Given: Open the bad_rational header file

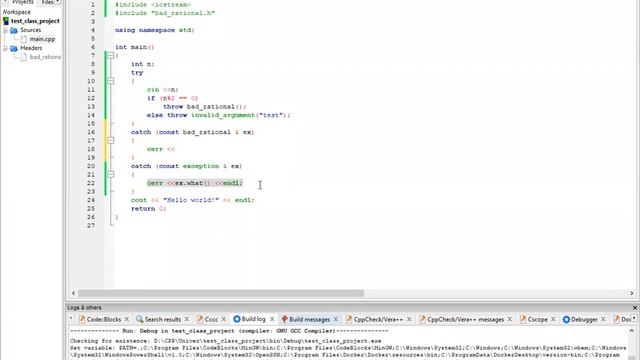Looking at the screenshot, I should [x=45, y=57].
